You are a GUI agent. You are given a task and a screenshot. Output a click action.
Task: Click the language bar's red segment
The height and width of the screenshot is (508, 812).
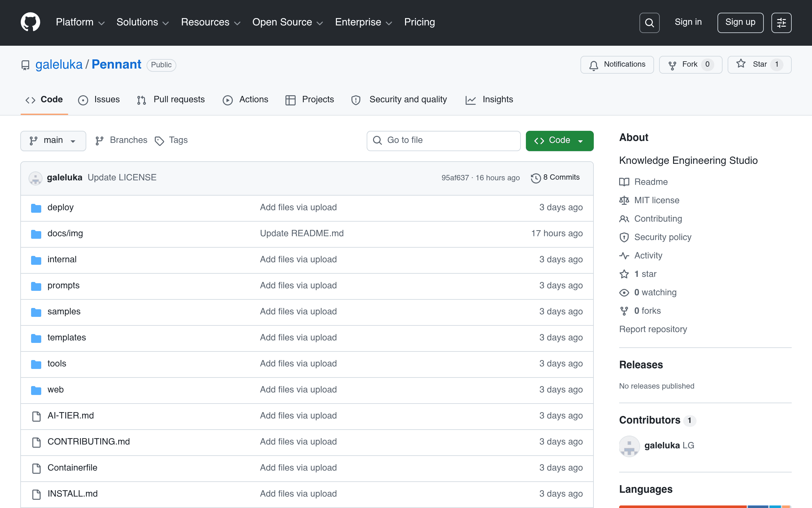[x=683, y=506]
